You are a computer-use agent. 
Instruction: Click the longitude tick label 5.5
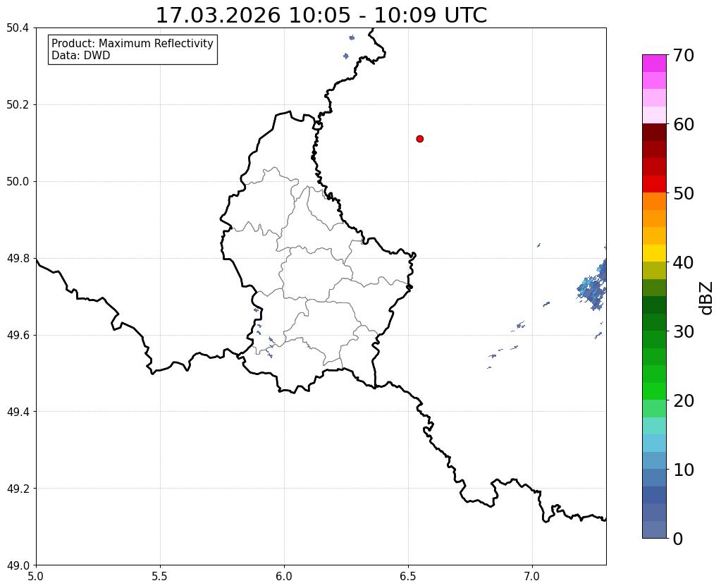(160, 577)
